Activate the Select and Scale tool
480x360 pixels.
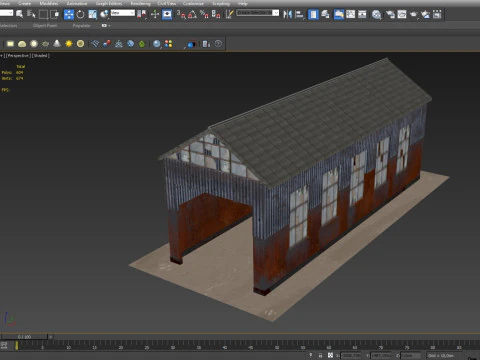click(92, 14)
